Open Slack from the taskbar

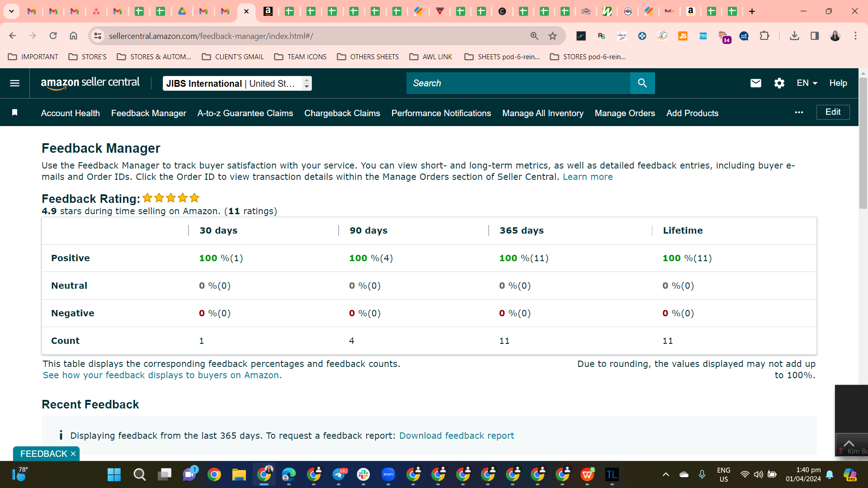(363, 474)
